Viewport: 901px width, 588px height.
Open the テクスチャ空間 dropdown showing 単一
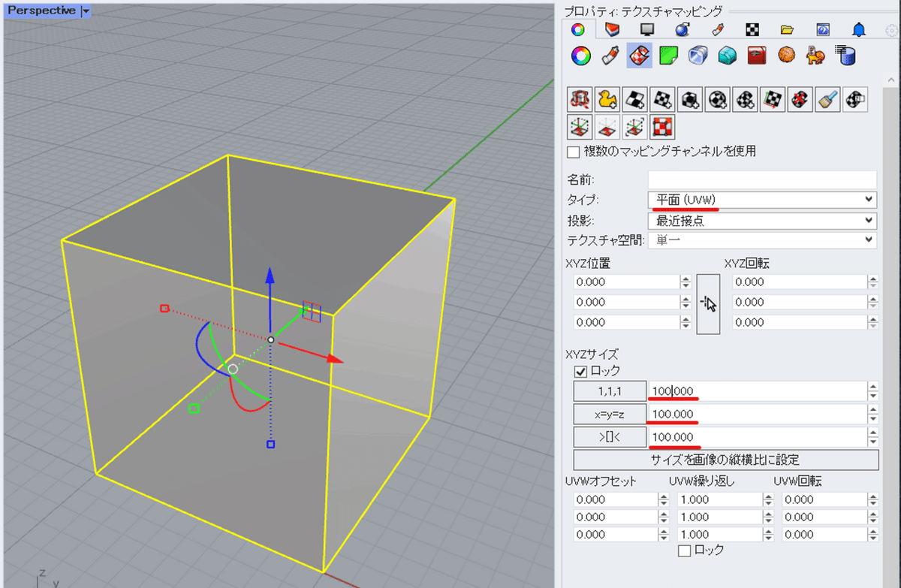(x=762, y=240)
